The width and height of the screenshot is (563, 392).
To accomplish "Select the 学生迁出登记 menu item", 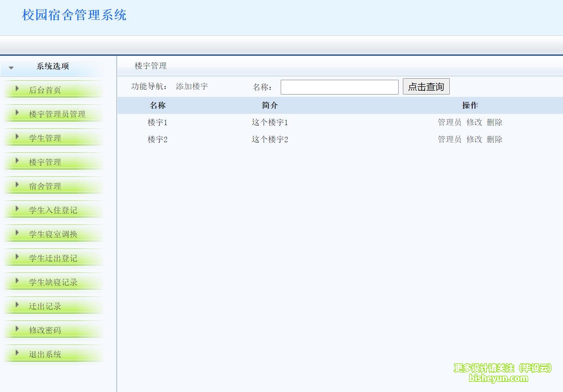I will [52, 258].
